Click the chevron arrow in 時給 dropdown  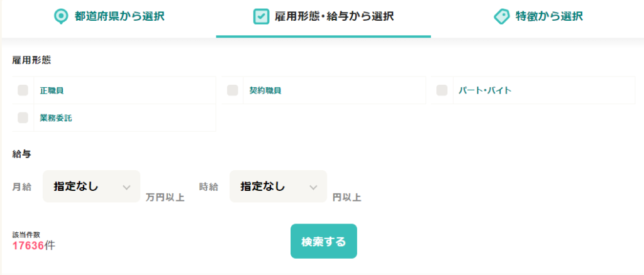[x=313, y=187]
